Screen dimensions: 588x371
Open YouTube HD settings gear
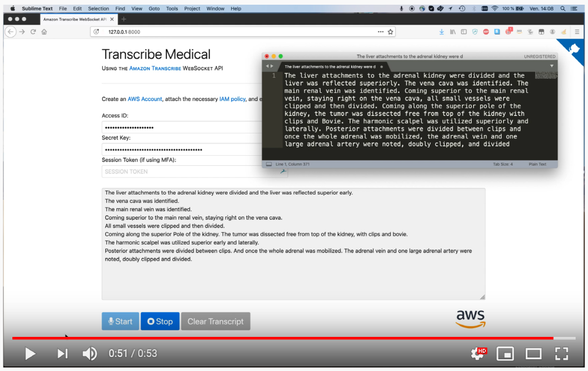[478, 353]
